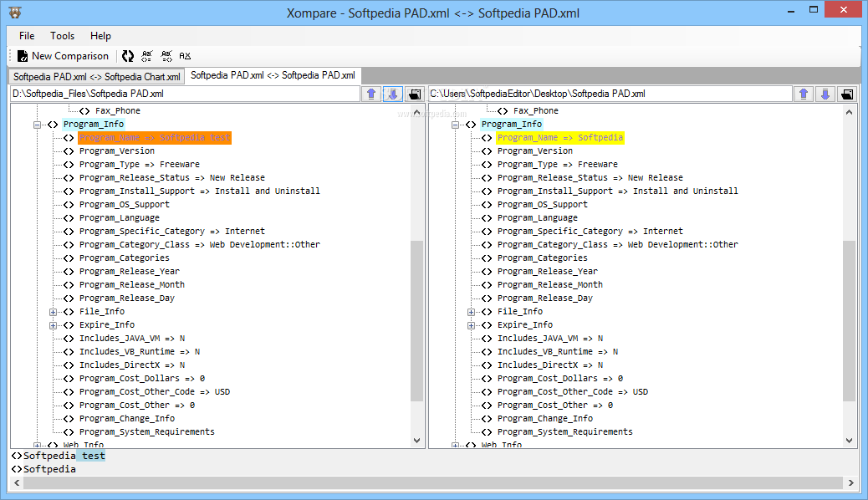
Task: Select Program_Category_Class row in right pane
Action: pos(617,245)
